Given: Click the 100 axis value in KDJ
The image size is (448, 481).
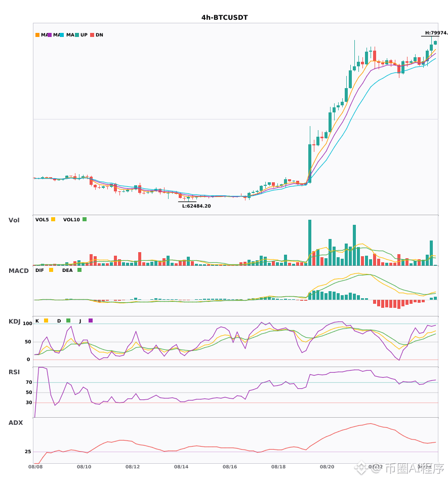Looking at the screenshot, I should coord(27,324).
